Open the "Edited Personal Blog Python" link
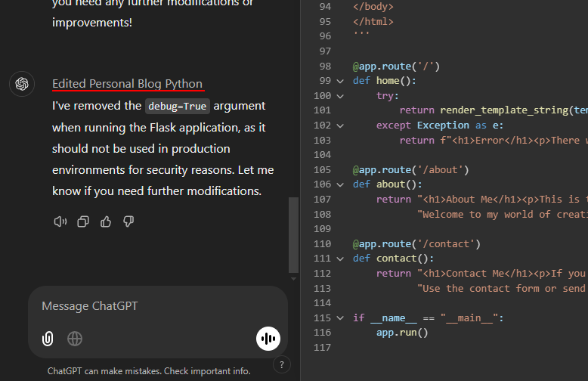Image resolution: width=588 pixels, height=381 pixels. [x=127, y=84]
